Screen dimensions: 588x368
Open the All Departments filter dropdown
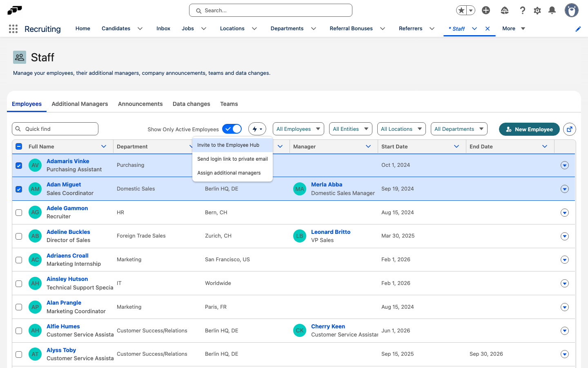click(459, 129)
